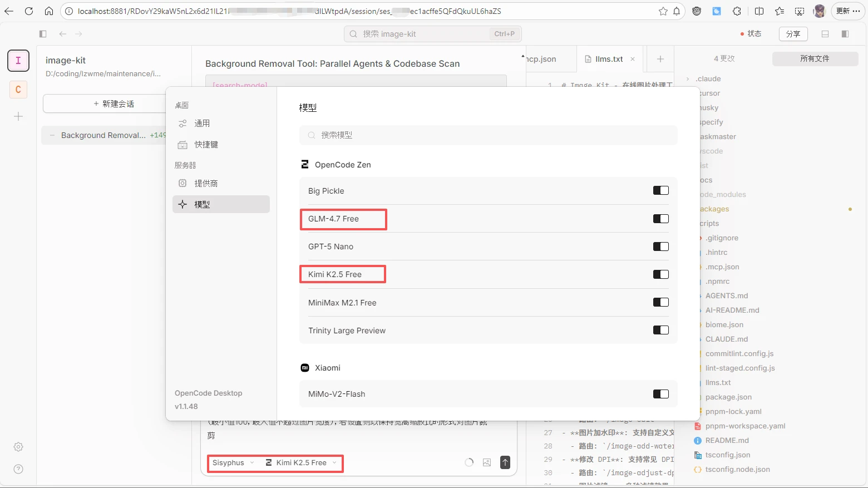
Task: Collapse the Background Removal session entry
Action: 52,135
